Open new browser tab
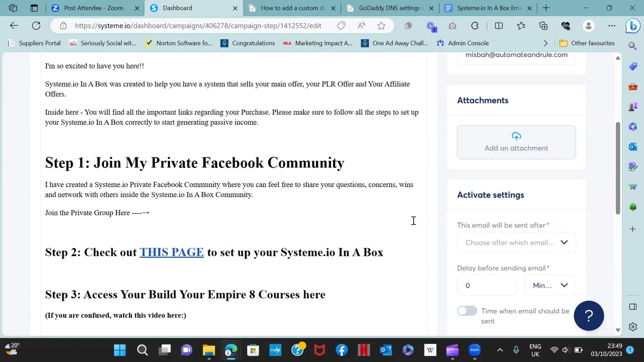Screen dimensions: 644x362 (546, 8)
